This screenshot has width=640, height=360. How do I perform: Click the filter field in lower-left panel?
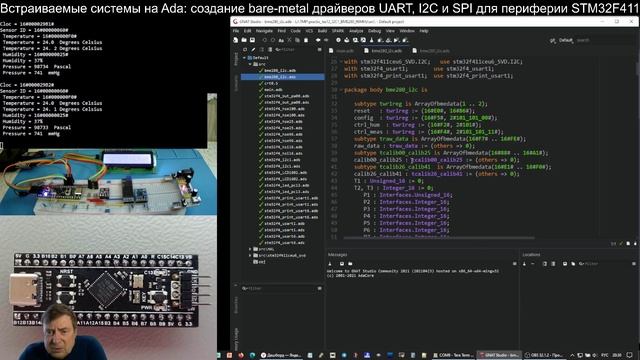click(279, 289)
